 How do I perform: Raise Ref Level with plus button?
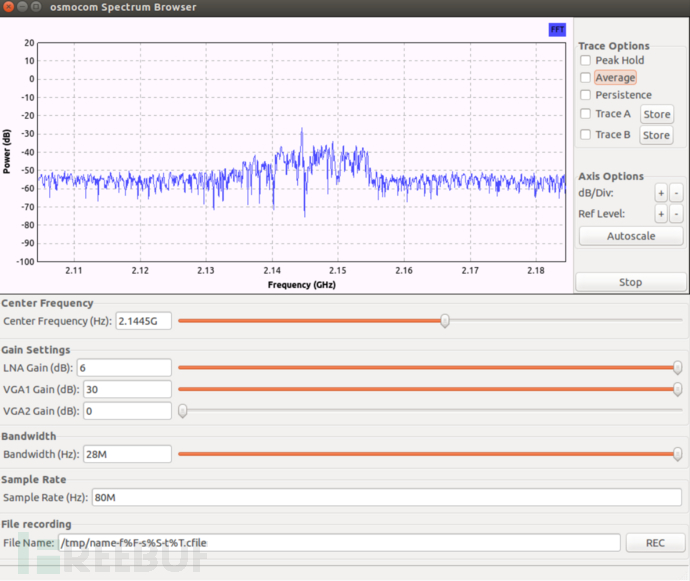[x=660, y=214]
